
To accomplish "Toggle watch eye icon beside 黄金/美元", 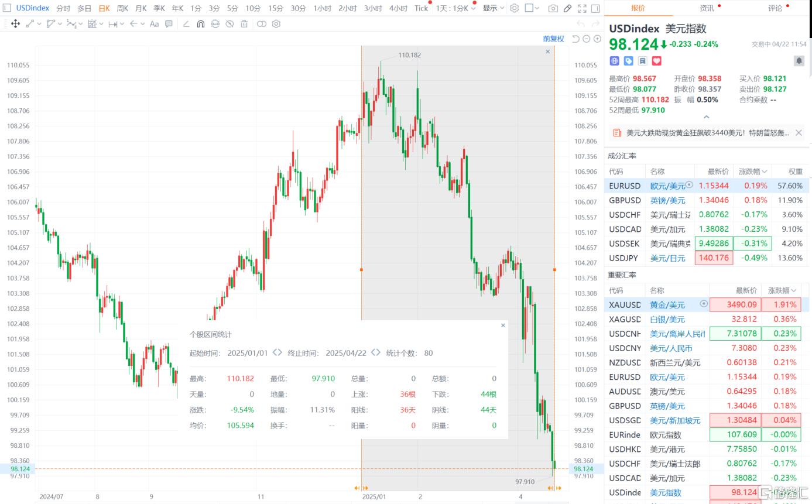I will (704, 304).
